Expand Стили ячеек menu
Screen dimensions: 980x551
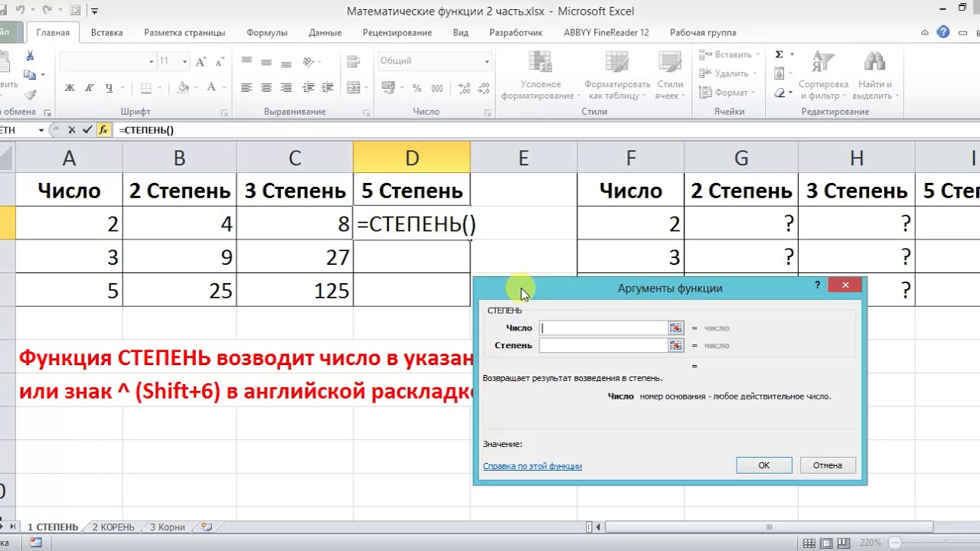click(670, 77)
